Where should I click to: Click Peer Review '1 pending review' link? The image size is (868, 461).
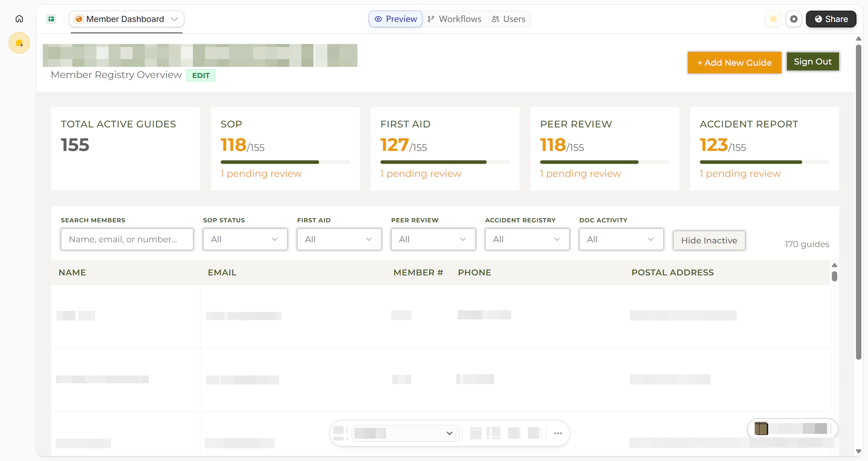pos(580,174)
